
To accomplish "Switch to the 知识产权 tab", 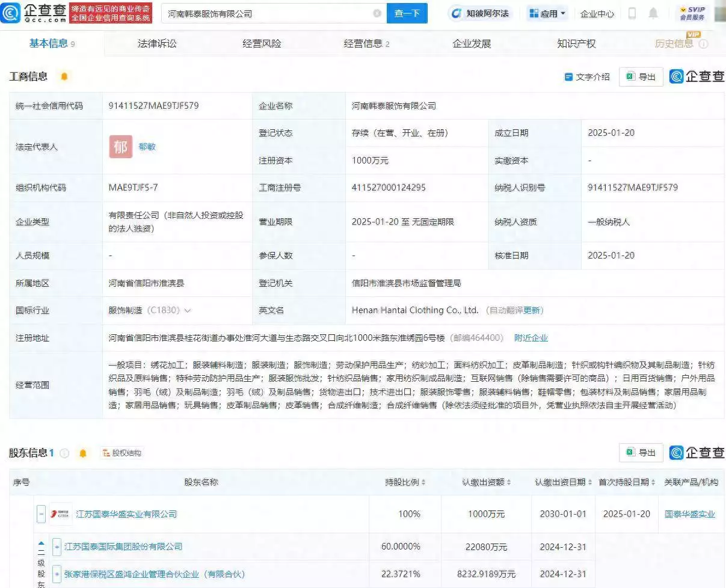I will (x=576, y=43).
